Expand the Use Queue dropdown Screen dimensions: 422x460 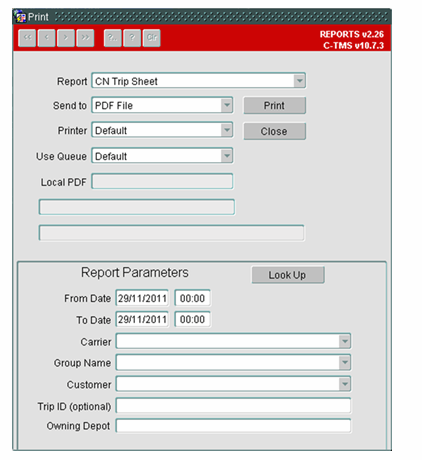click(x=227, y=156)
